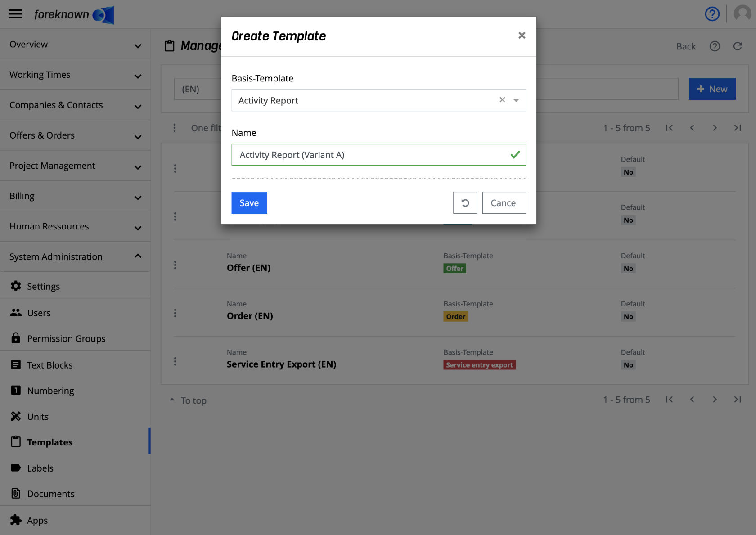Open row menu for first template row
The width and height of the screenshot is (756, 535).
175,169
